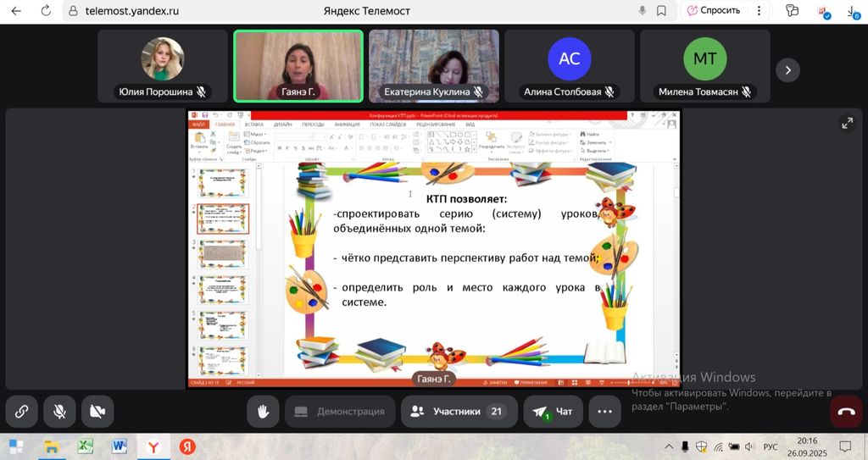Raise your hand in the meeting
The width and height of the screenshot is (868, 460).
pyautogui.click(x=263, y=412)
